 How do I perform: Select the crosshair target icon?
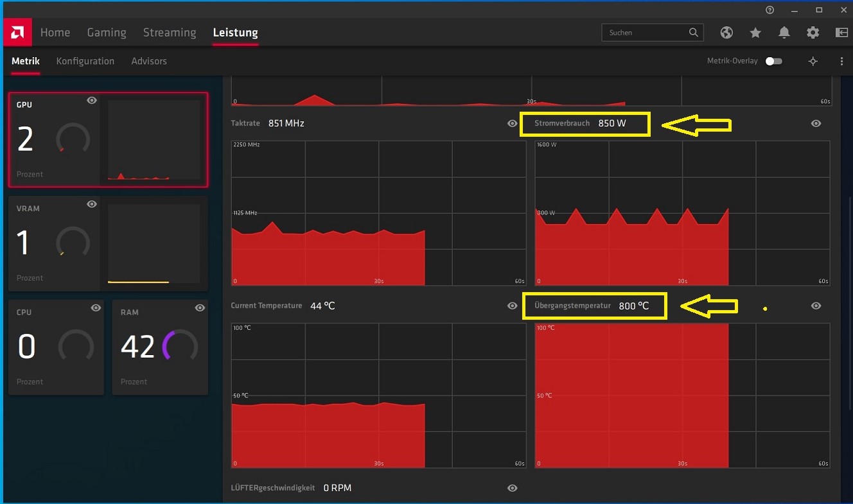pos(813,61)
